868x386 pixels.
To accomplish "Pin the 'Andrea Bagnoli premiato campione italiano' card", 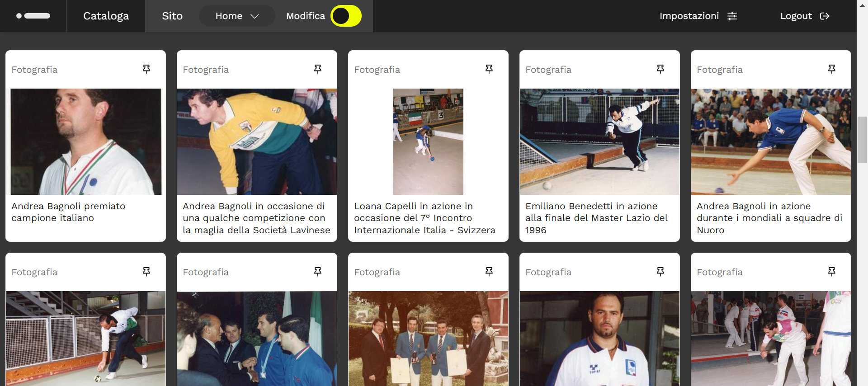I will (x=146, y=69).
